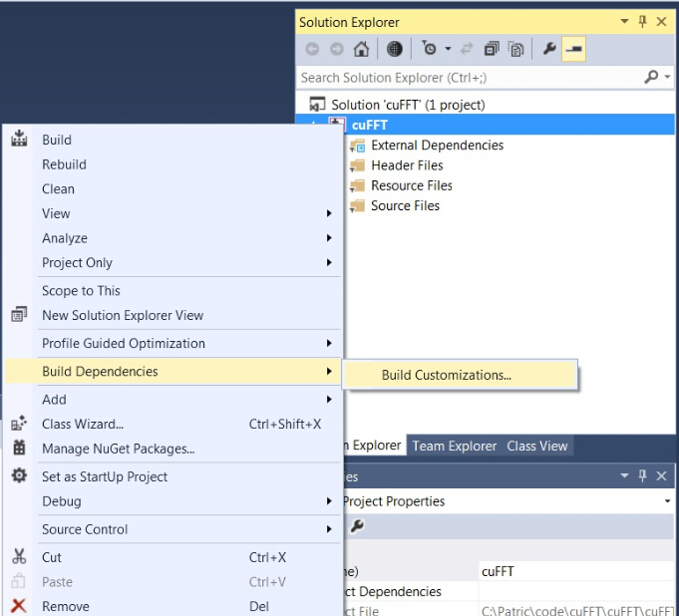
Task: Click the Build icon in context menu
Action: point(19,139)
